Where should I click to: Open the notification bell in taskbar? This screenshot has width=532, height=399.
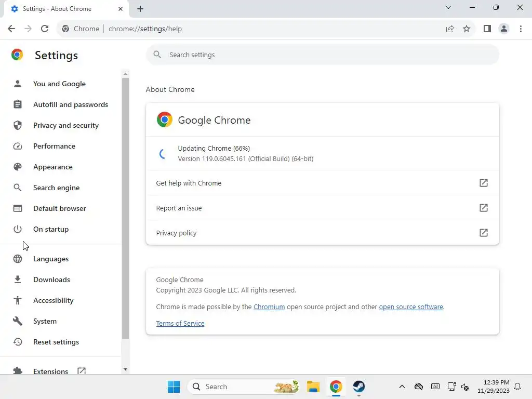click(517, 387)
